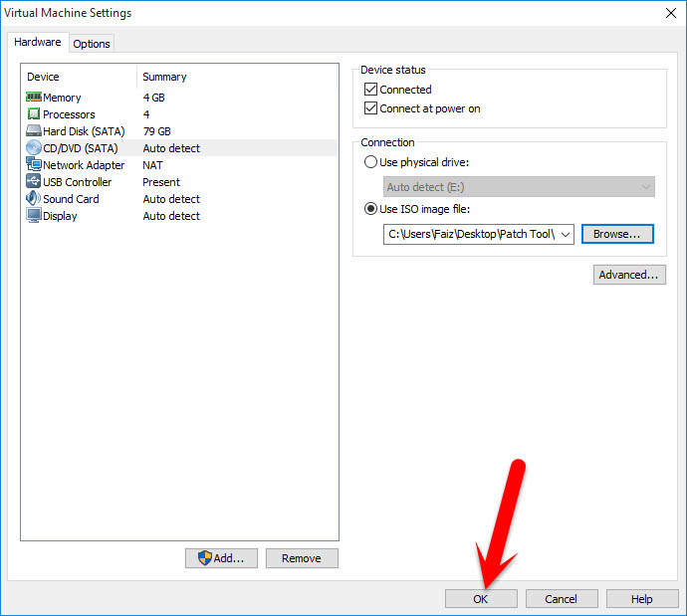Select the Hard Disk (SATA) icon
The height and width of the screenshot is (616, 687).
(34, 130)
